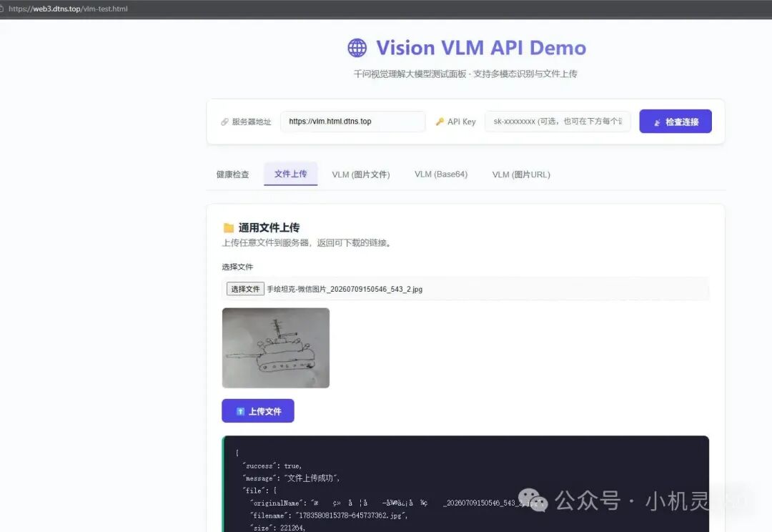The width and height of the screenshot is (772, 532).
Task: Click the 通用文件上传 section title
Action: tap(269, 227)
